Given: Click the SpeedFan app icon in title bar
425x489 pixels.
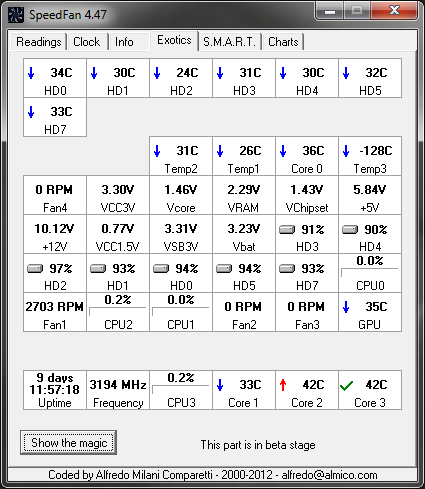Looking at the screenshot, I should coord(15,15).
